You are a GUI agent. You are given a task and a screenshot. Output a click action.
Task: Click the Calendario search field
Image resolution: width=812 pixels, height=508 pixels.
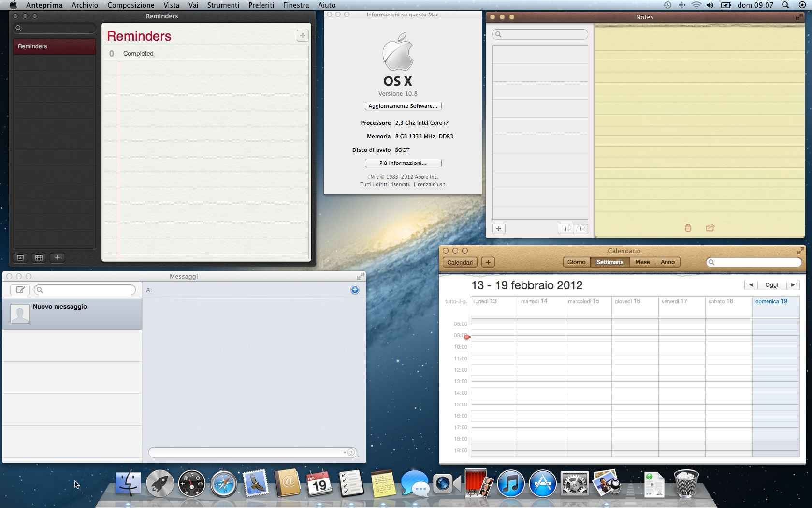tap(754, 262)
